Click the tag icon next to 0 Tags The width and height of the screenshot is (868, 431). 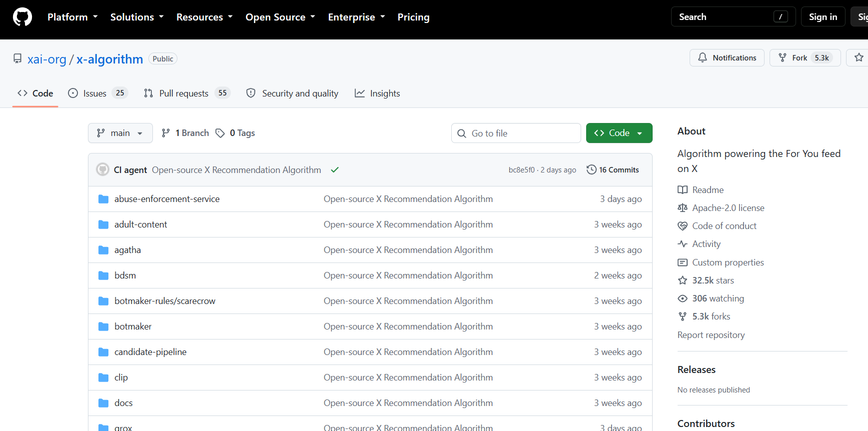pos(220,133)
